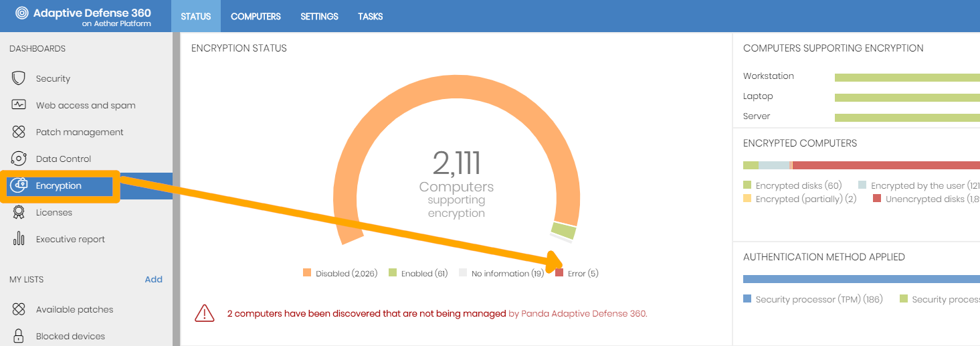Click the Patch management icon
Image resolution: width=980 pixels, height=346 pixels.
pos(19,132)
